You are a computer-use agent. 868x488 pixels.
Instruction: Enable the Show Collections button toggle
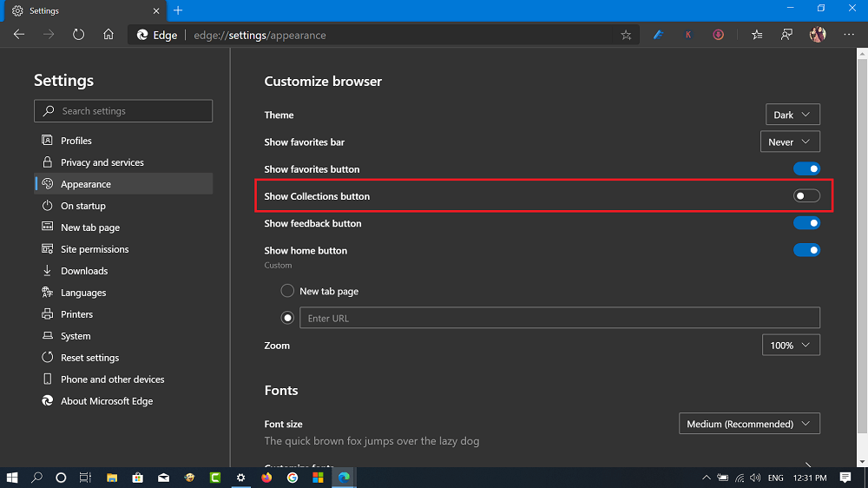(806, 196)
